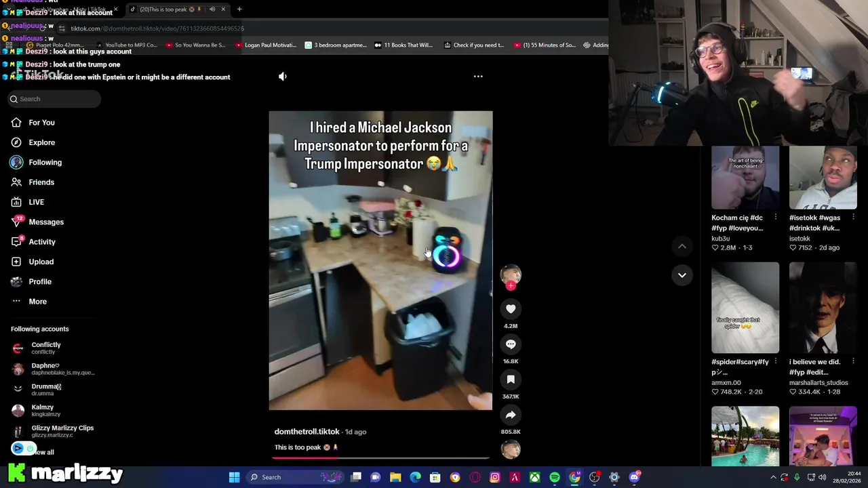This screenshot has height=488, width=868.
Task: Open the Windows Start menu
Action: [x=234, y=477]
